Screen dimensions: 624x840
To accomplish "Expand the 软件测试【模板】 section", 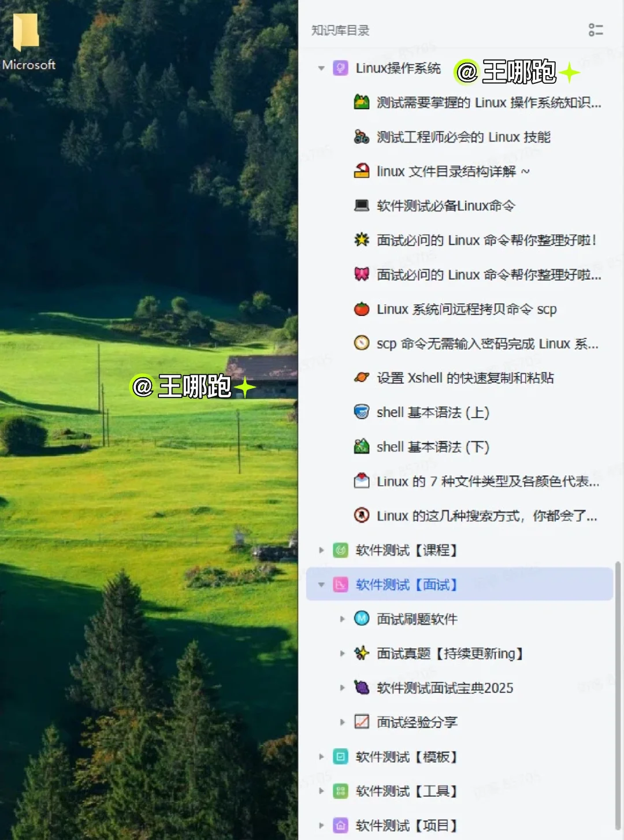I will 321,757.
